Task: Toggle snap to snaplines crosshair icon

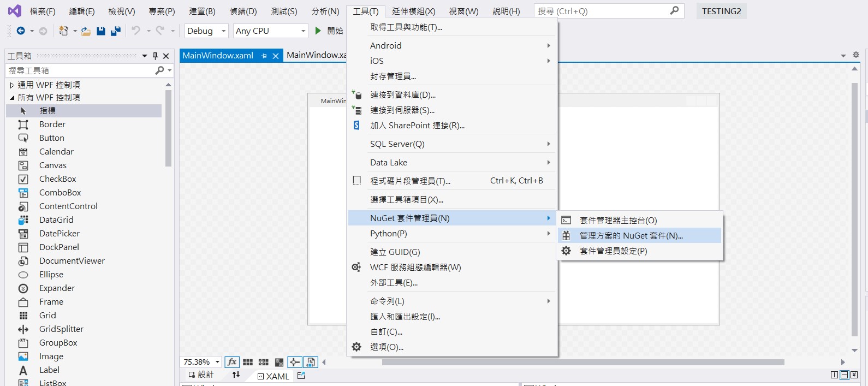Action: pyautogui.click(x=295, y=362)
